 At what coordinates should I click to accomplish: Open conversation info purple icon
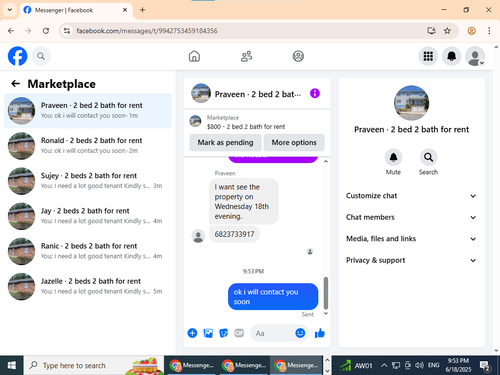[x=315, y=93]
